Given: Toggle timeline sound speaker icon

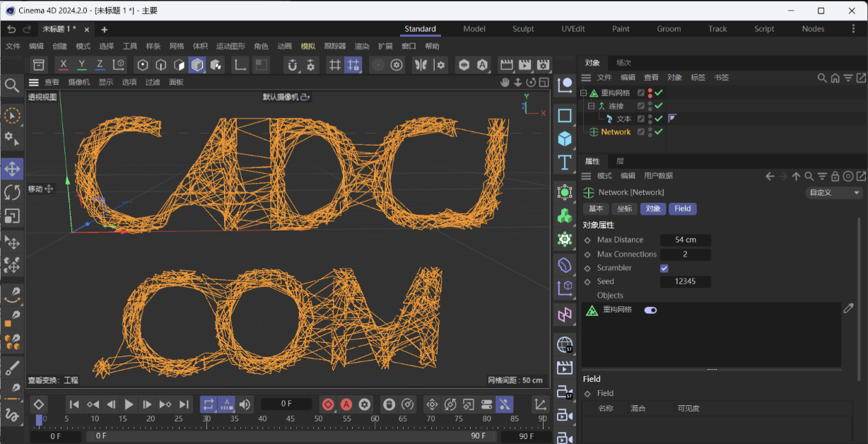Looking at the screenshot, I should click(x=245, y=404).
